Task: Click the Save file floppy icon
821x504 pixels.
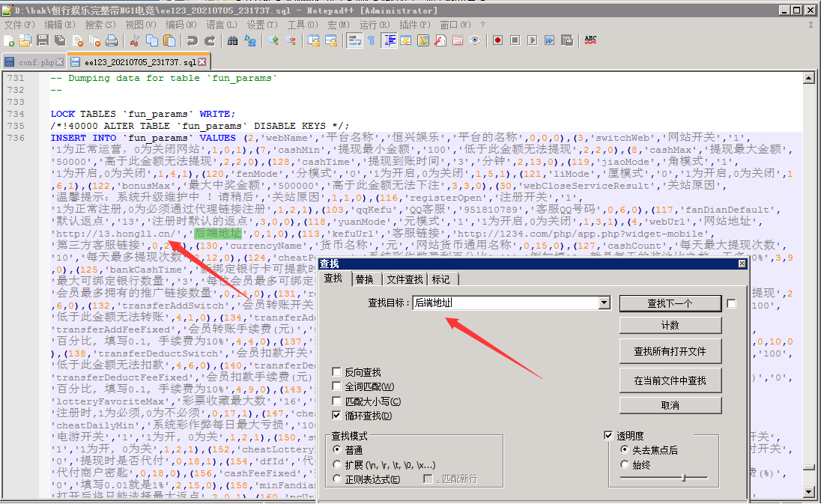Action: coord(43,41)
